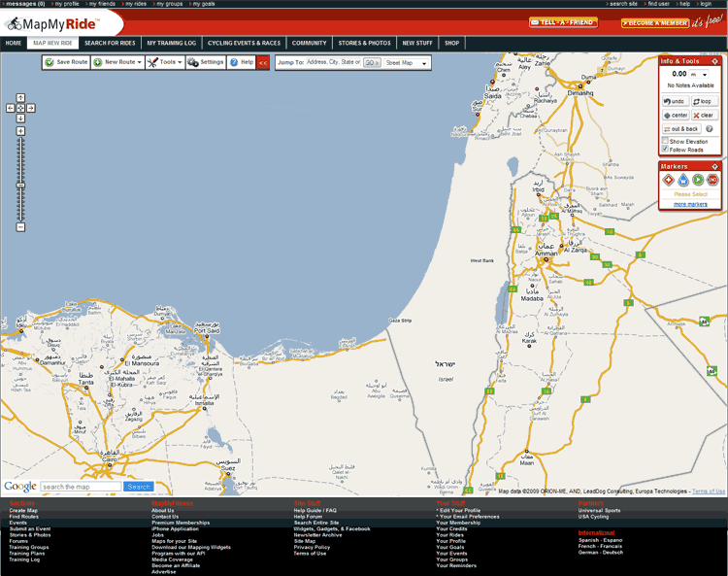
Task: Click the out & back button
Action: point(681,128)
